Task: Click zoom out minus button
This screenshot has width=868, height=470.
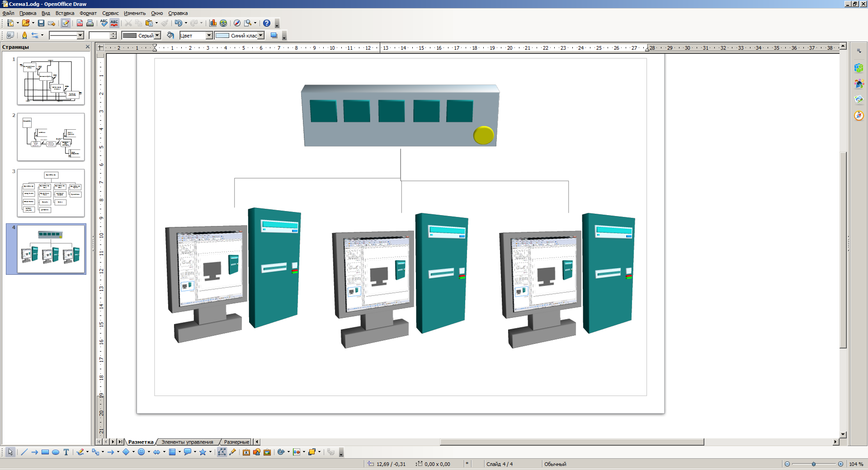Action: [787, 464]
